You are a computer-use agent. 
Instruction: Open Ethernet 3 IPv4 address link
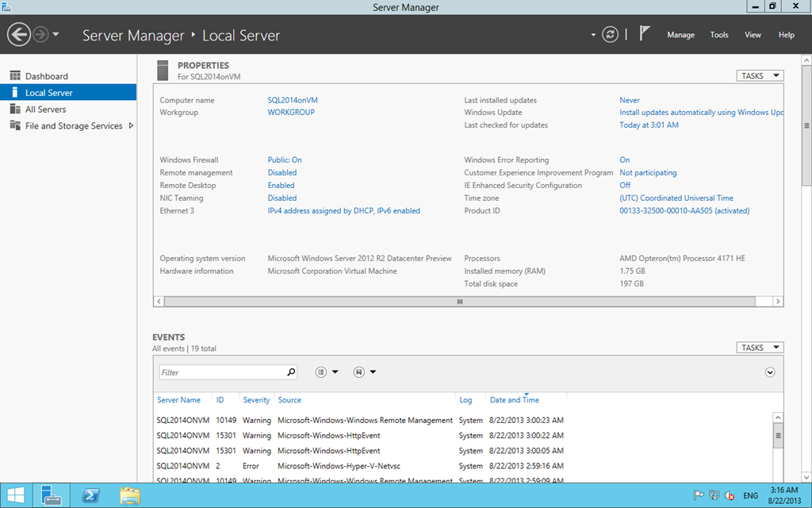[344, 210]
